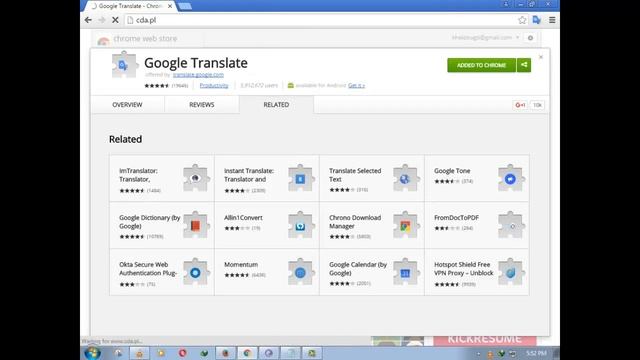
Task: Click the star rating under Google Translate
Action: click(x=156, y=85)
